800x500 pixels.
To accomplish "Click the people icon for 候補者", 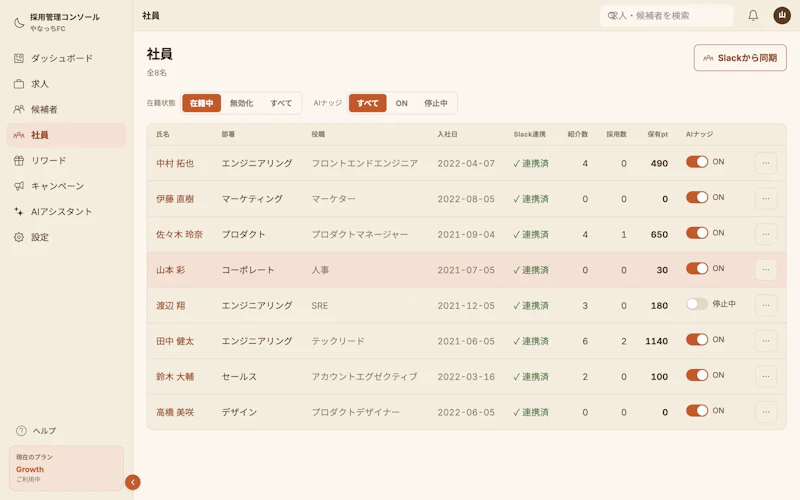I will click(x=19, y=109).
